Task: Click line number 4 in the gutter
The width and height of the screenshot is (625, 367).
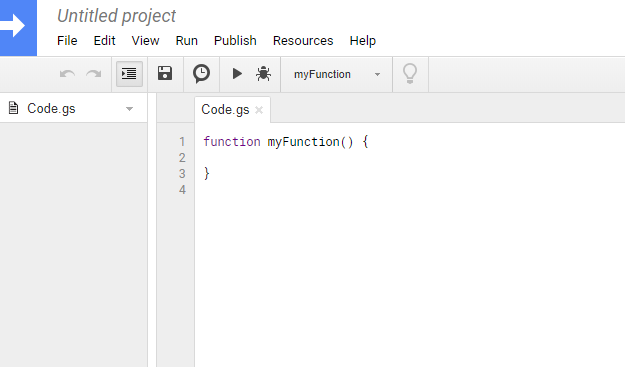Action: coord(182,190)
